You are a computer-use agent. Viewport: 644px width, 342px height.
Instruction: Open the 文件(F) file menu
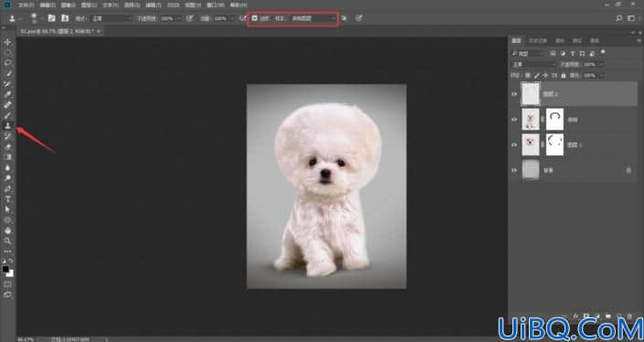coord(26,5)
